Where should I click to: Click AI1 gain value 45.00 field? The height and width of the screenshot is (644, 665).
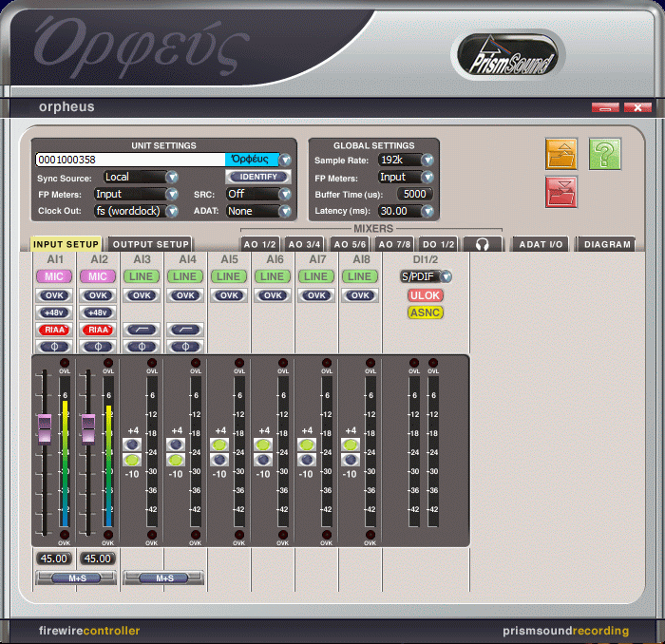[x=54, y=559]
